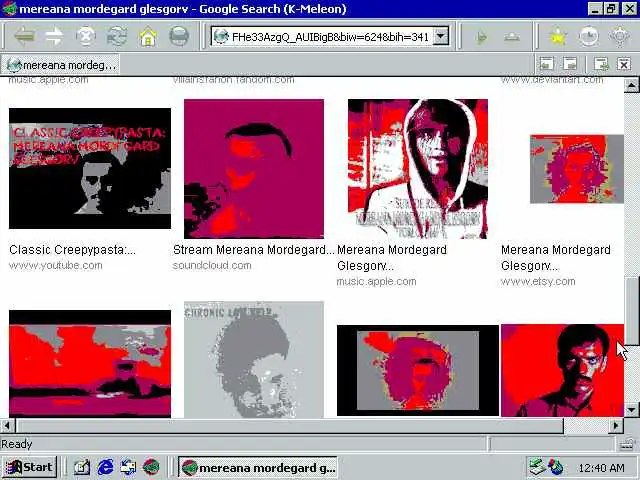Open the red-background man portrait thumbnail
Viewport: 640px width, 480px height.
(562, 370)
